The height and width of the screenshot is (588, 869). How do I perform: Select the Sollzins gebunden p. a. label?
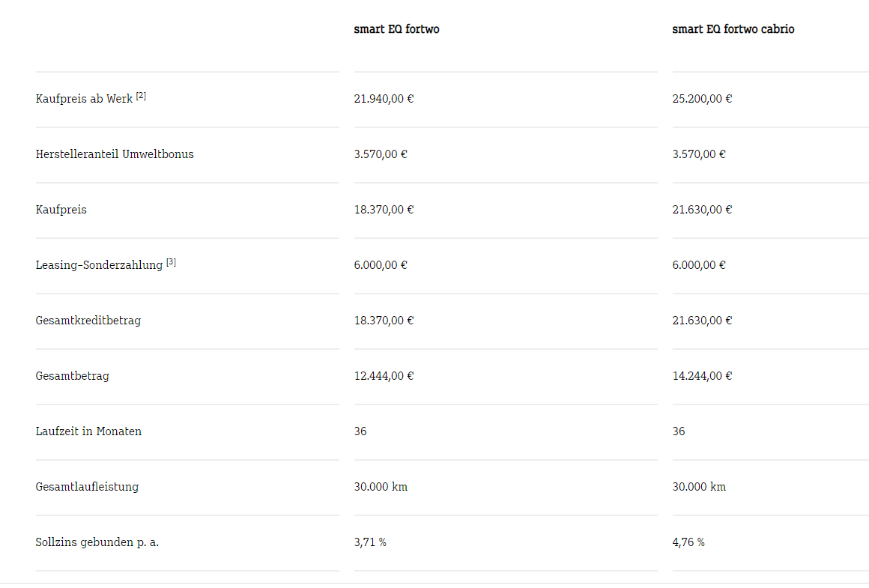(97, 542)
